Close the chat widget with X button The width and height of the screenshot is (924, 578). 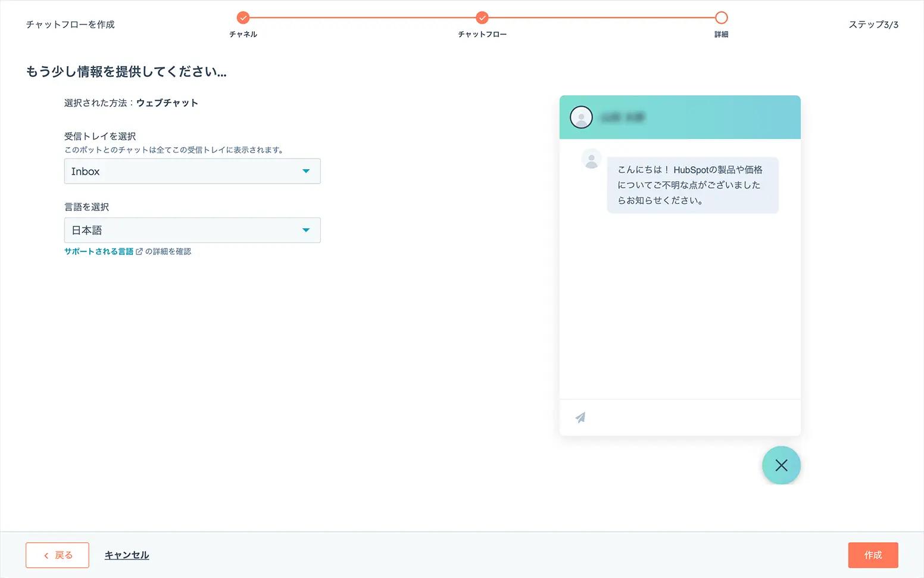tap(781, 465)
